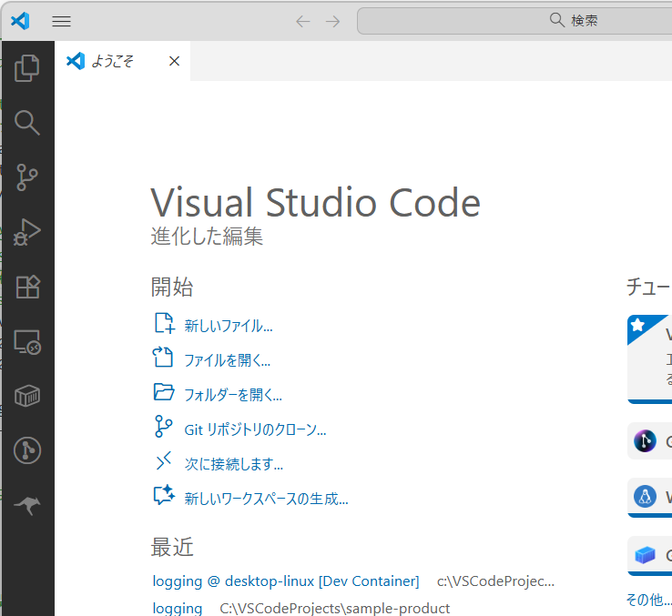This screenshot has width=672, height=616.
Task: Click 次に接続します... link
Action: click(234, 464)
